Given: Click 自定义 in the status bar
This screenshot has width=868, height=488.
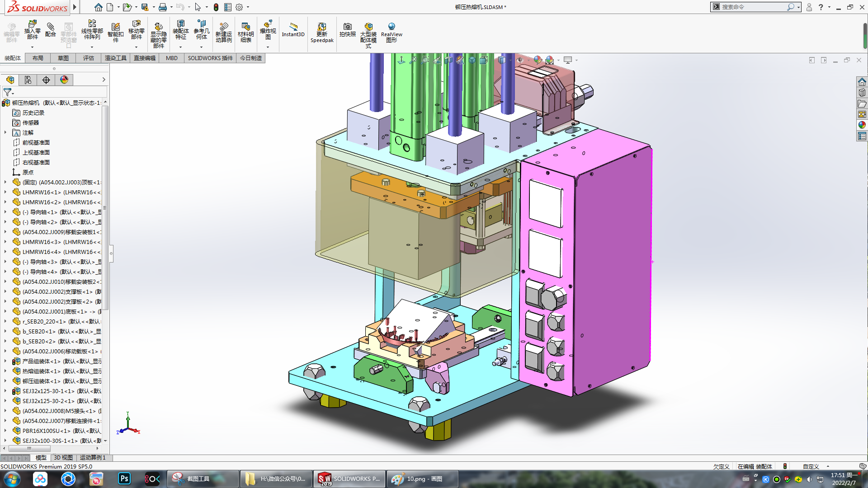Looking at the screenshot, I should coord(811,466).
